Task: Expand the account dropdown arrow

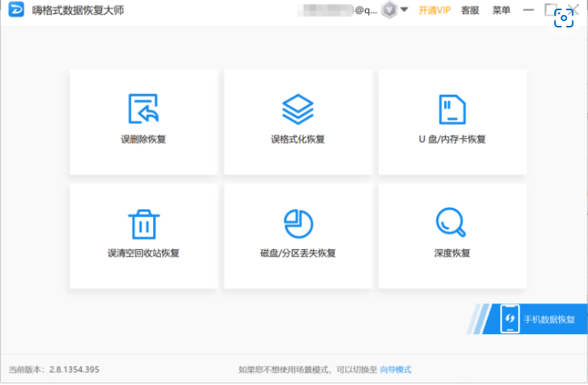Action: click(x=404, y=10)
